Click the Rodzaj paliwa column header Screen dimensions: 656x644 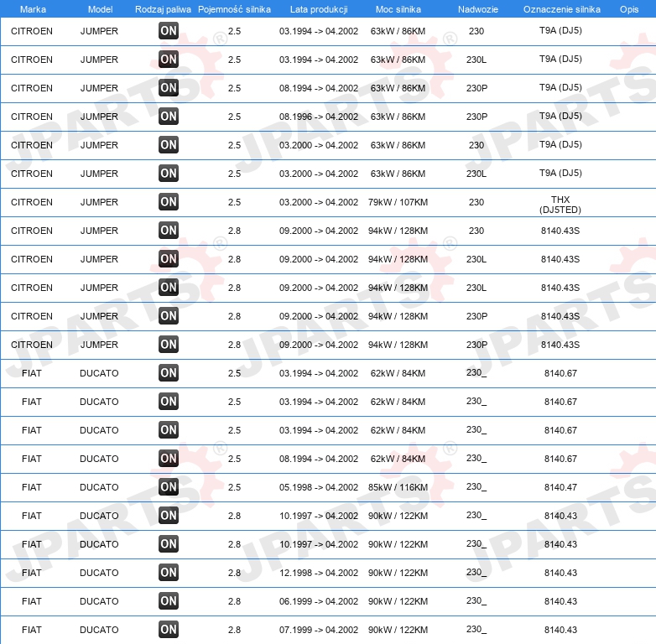(x=163, y=9)
